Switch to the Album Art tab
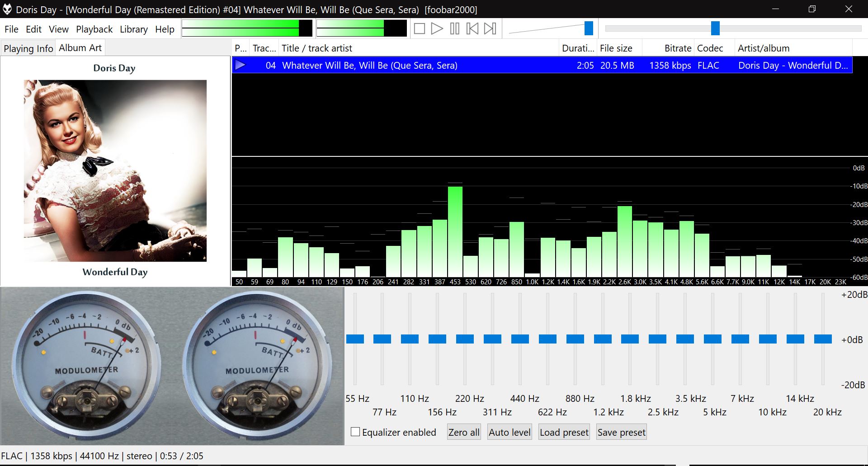Viewport: 868px width, 466px height. (x=80, y=47)
